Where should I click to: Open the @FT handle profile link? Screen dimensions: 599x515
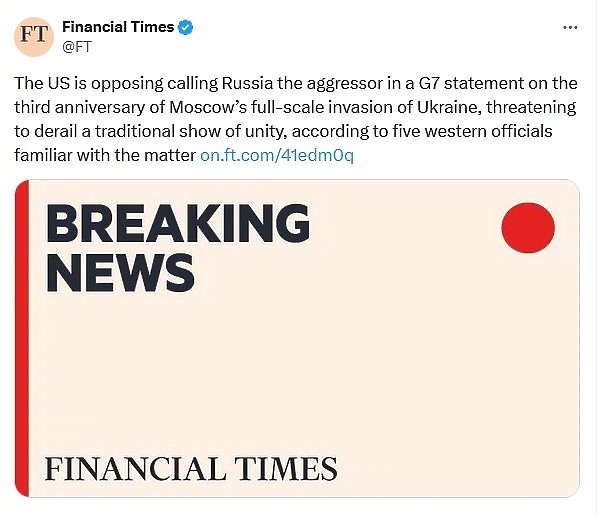point(77,47)
